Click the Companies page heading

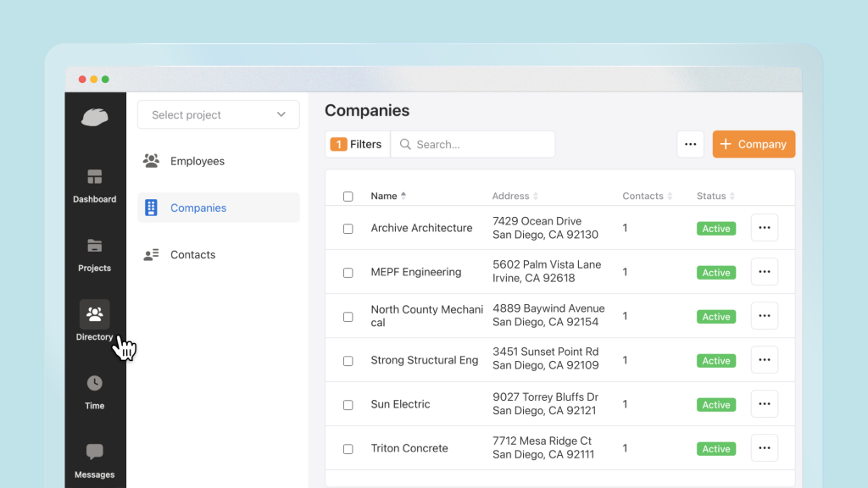click(367, 111)
